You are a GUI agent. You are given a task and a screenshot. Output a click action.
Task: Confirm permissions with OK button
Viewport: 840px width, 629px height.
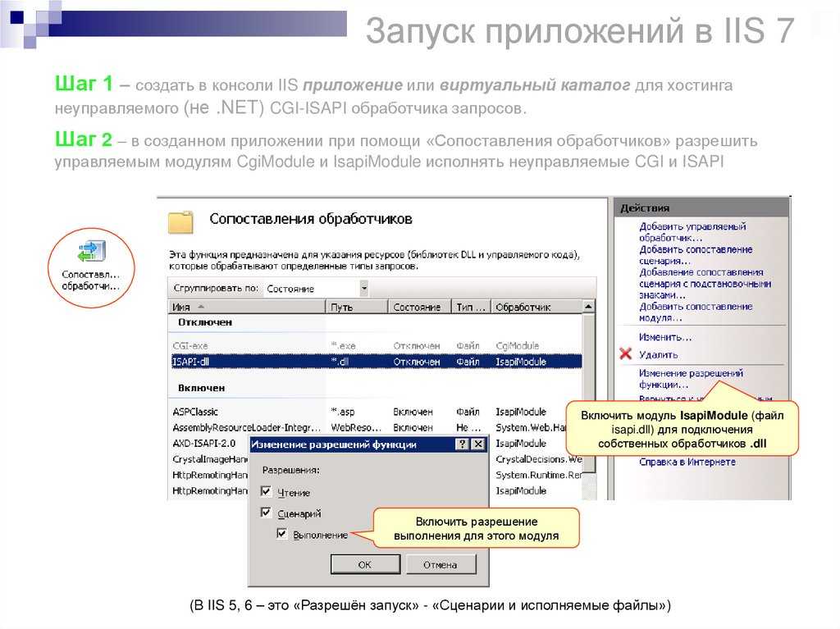[365, 564]
